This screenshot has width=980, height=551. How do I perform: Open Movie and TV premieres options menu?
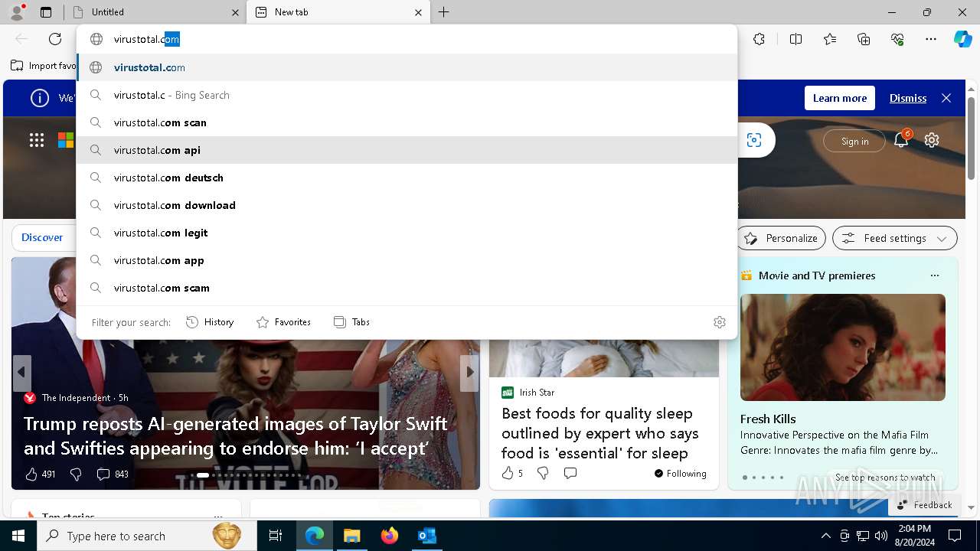click(x=934, y=275)
